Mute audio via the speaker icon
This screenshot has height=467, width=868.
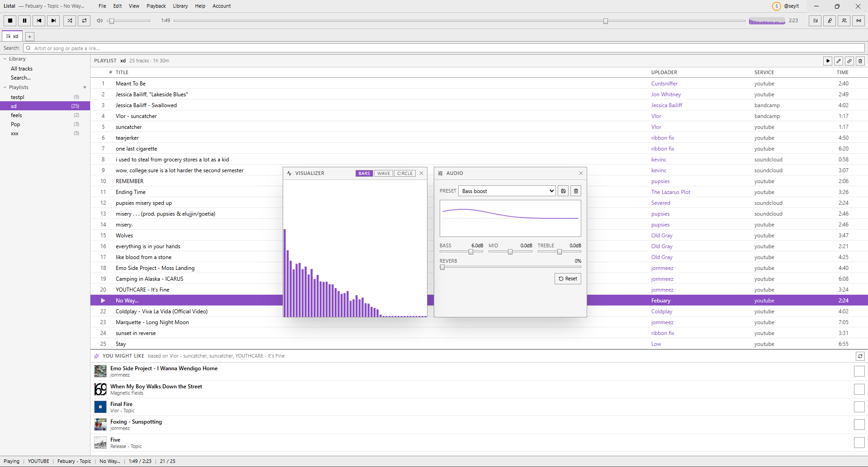point(100,21)
